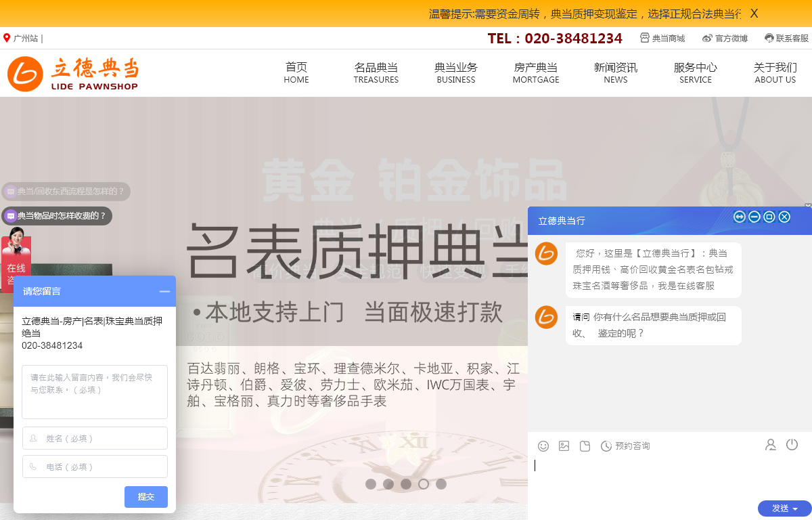Click the 请您留言 panel title
Image resolution: width=812 pixels, height=520 pixels.
pyautogui.click(x=42, y=291)
